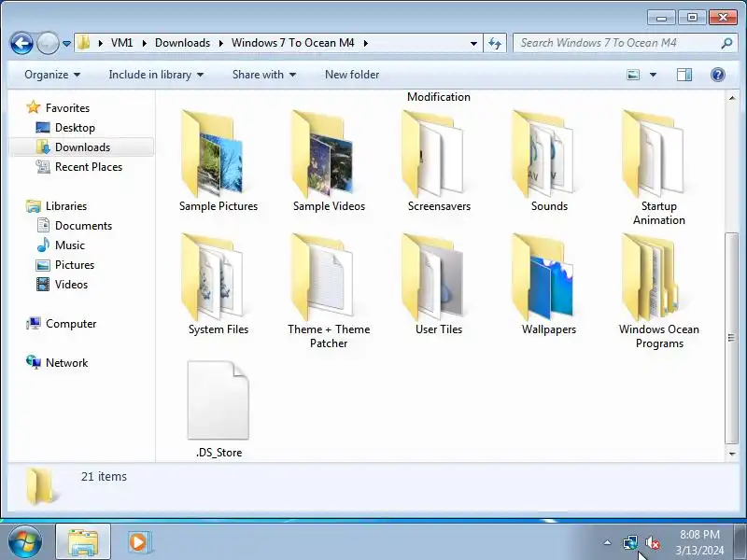747x560 pixels.
Task: Open the Include in library menu
Action: pyautogui.click(x=156, y=75)
